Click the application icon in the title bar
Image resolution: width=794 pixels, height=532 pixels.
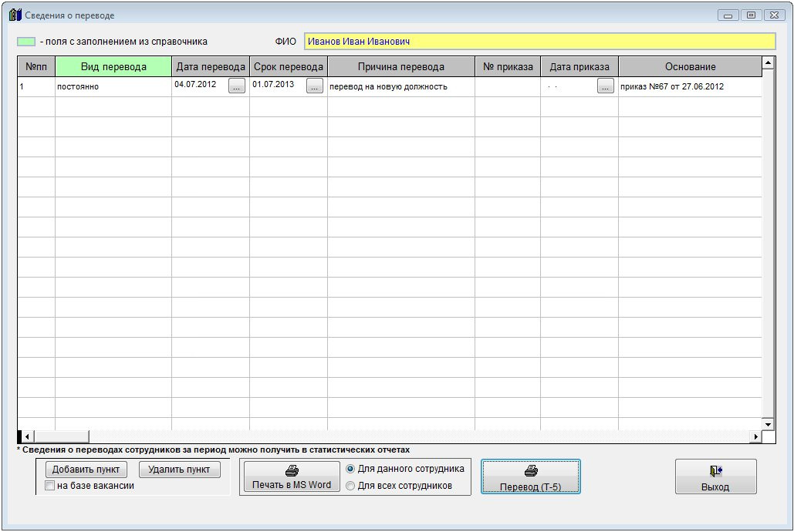[15, 15]
